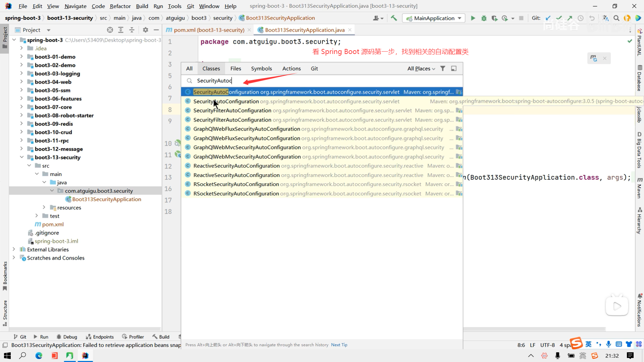Toggle the Structure tool window

point(5,312)
